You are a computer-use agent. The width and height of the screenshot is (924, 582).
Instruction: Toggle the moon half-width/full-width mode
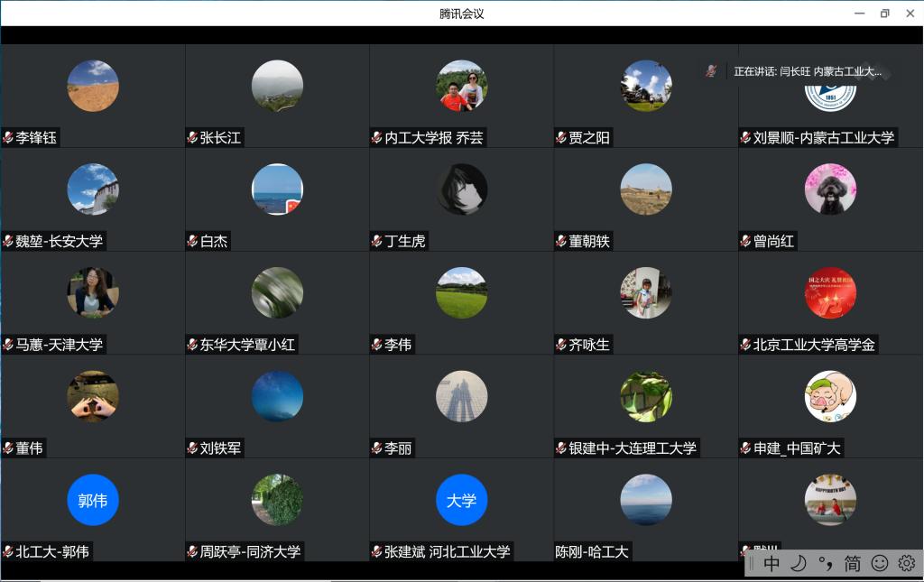(799, 564)
